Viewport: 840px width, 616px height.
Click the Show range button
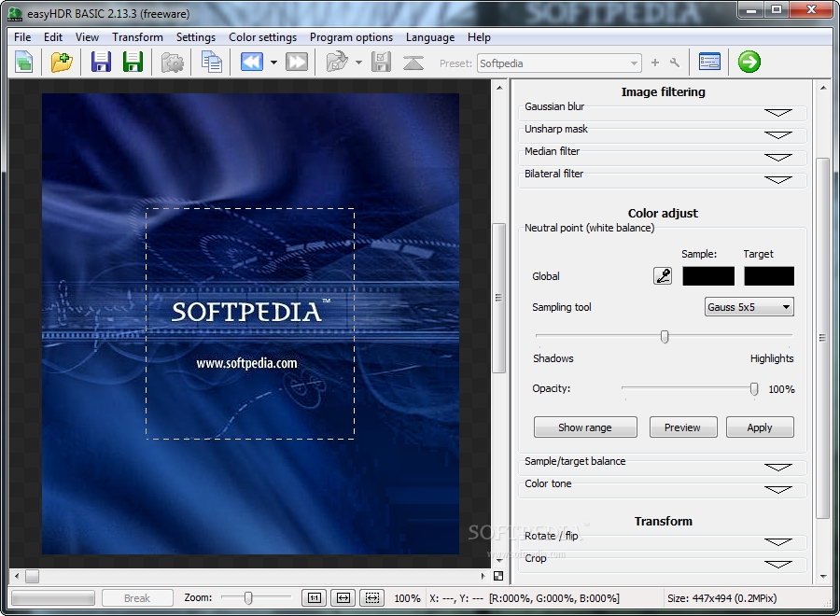tap(585, 427)
